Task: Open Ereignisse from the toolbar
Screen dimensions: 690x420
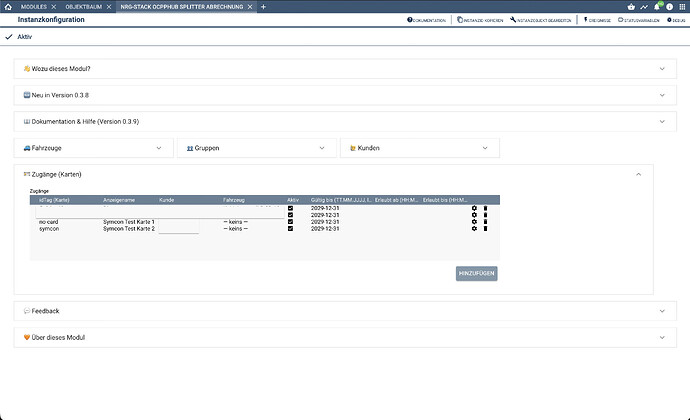Action: [x=597, y=20]
